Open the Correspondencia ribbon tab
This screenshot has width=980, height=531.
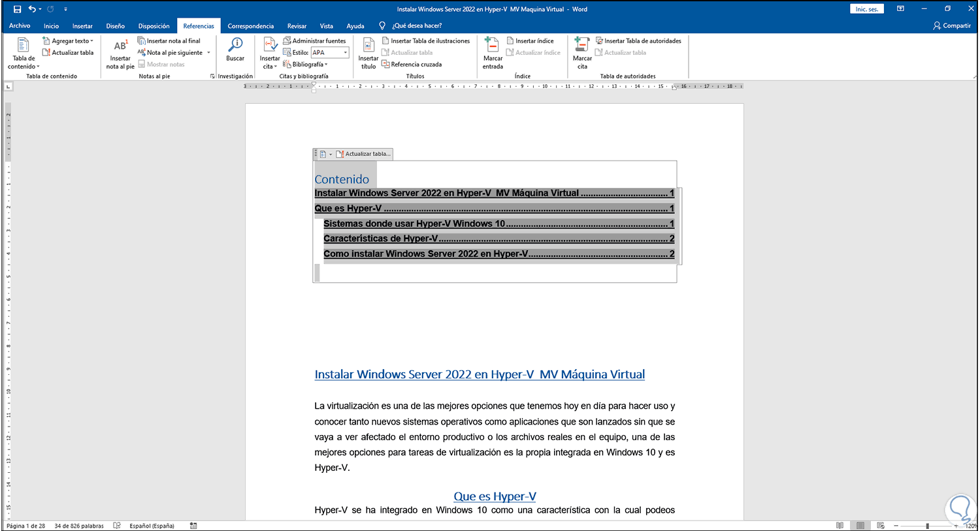(x=250, y=26)
